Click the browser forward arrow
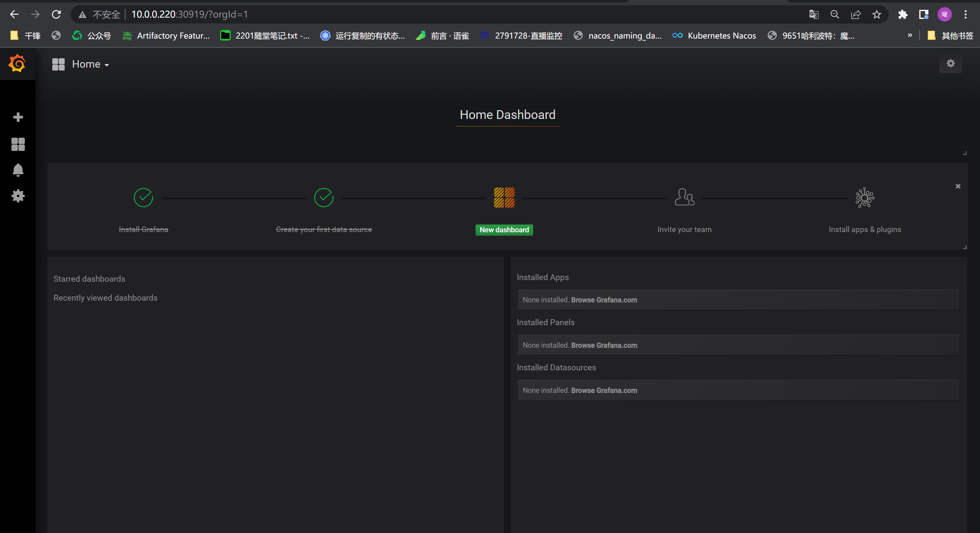 [x=35, y=14]
